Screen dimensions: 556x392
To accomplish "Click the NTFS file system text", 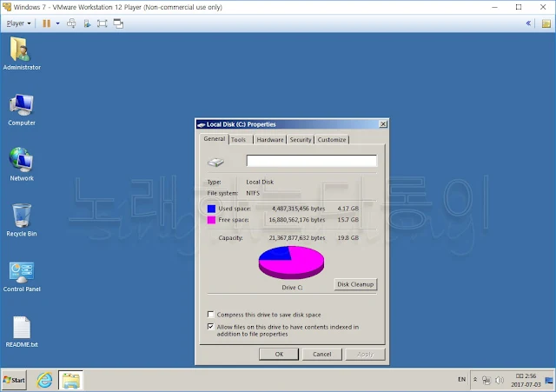I will 253,193.
